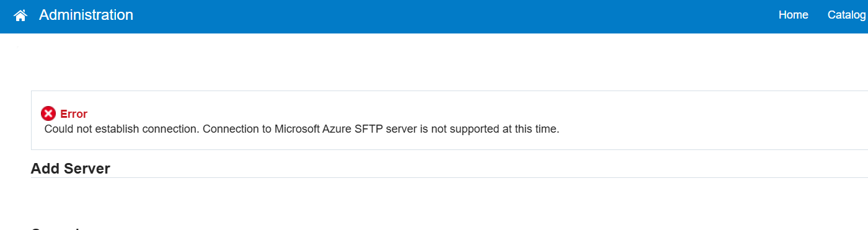Click the divider line under Add Server
868x230 pixels.
click(449, 178)
